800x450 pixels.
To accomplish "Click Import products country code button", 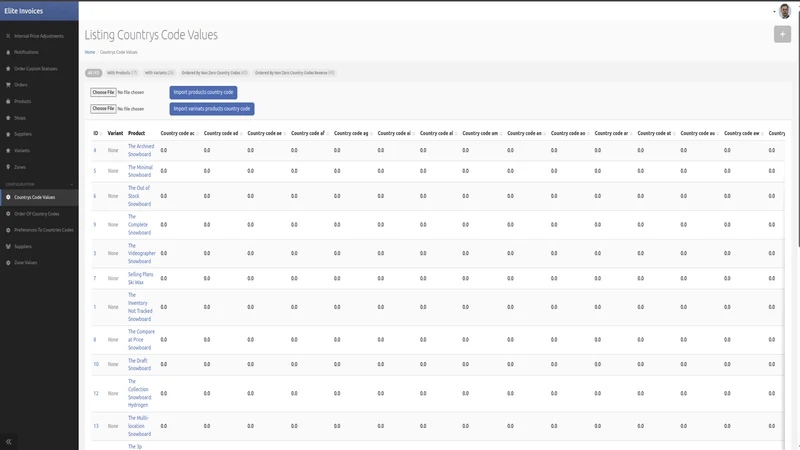I will (203, 92).
